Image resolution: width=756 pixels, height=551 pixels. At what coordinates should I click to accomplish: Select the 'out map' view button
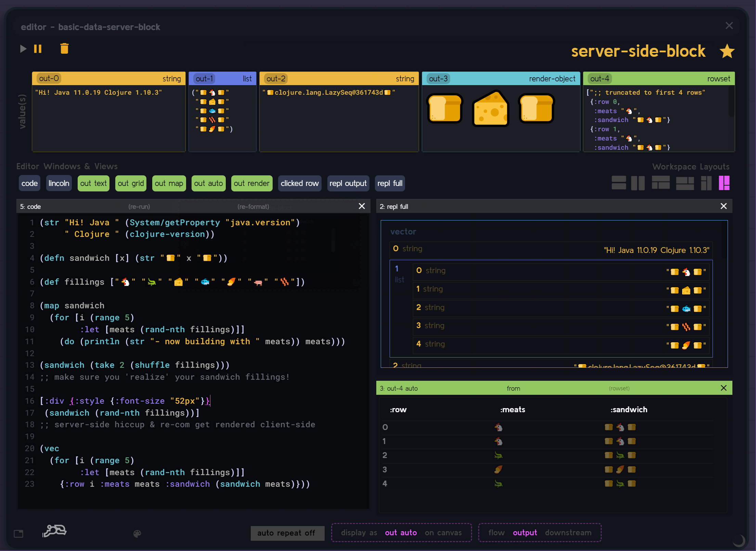click(169, 183)
